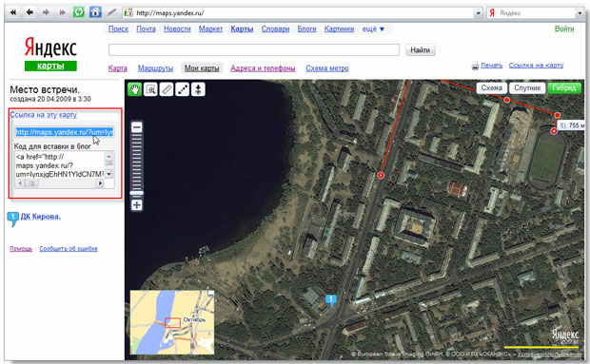Select the zoom magnifier tool on map
The width and height of the screenshot is (590, 364).
point(150,89)
